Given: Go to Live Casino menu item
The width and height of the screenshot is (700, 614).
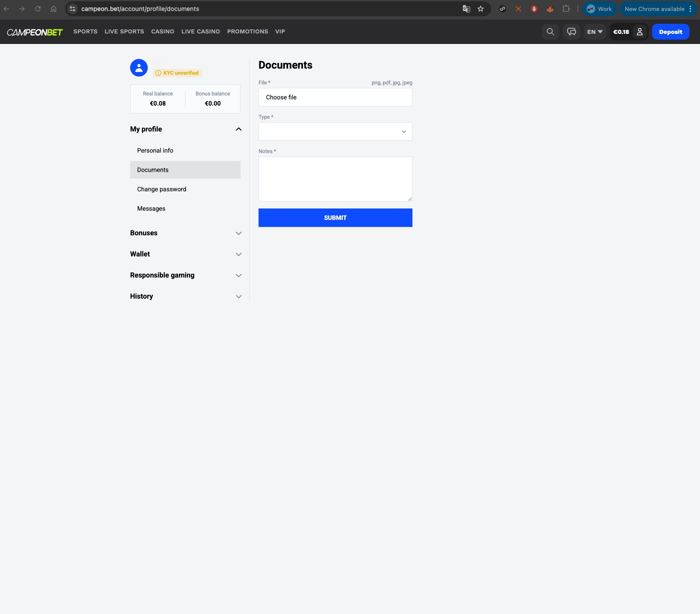Looking at the screenshot, I should (201, 32).
